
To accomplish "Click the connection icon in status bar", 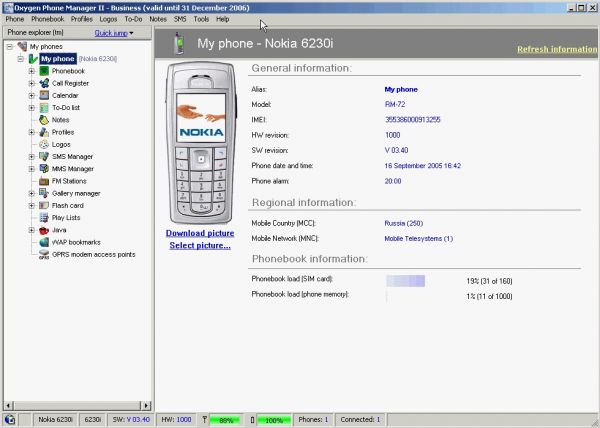I will 10,420.
